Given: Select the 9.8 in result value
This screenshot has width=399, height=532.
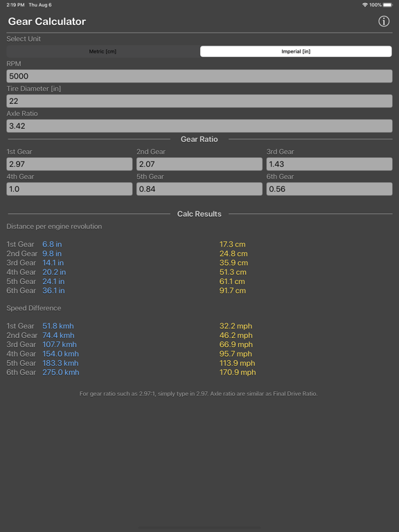Looking at the screenshot, I should pyautogui.click(x=52, y=254).
